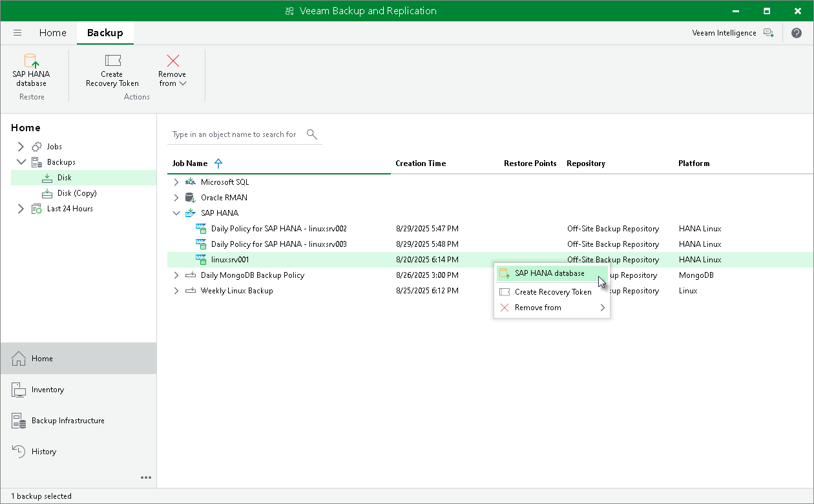Select Disk (Copy) in the tree
This screenshot has width=814, height=504.
[x=76, y=193]
